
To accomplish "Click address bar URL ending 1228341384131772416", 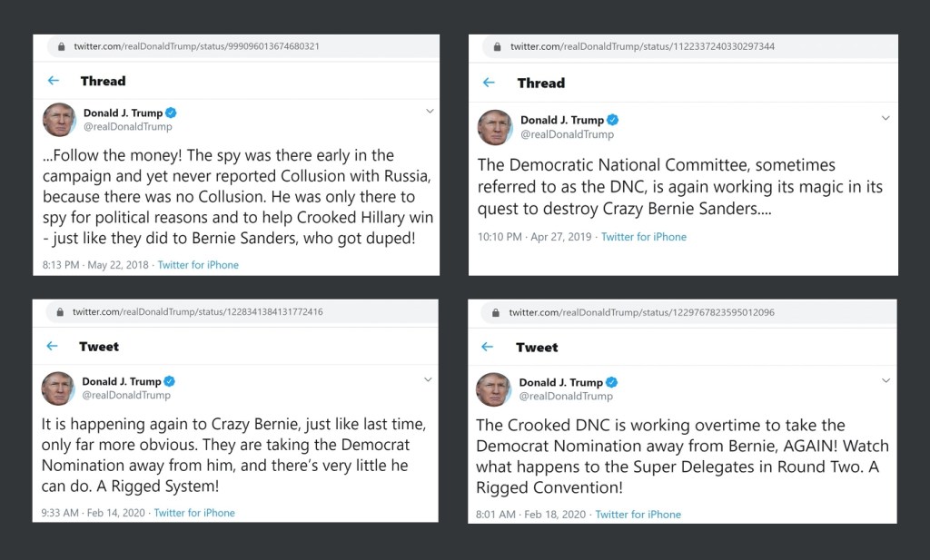I will pos(198,312).
